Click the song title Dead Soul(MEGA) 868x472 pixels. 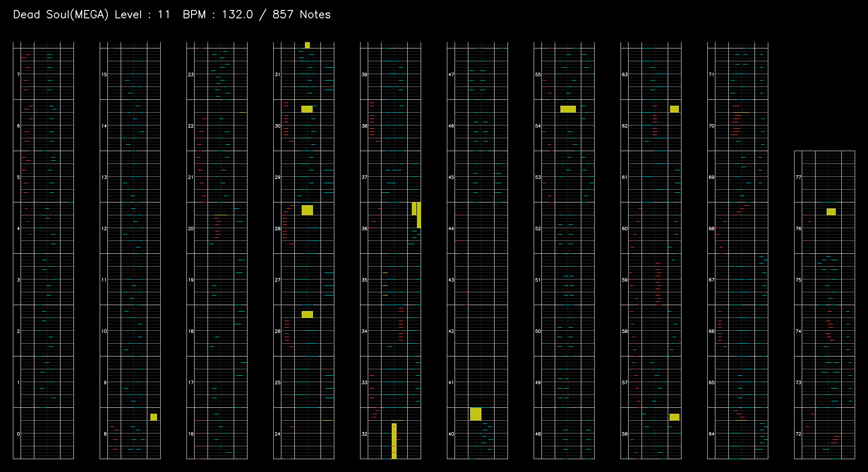61,14
